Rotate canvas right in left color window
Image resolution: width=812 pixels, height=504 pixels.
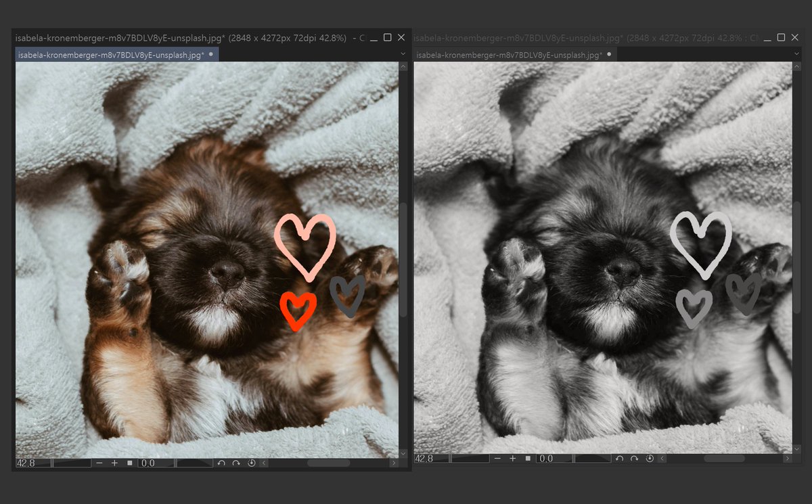coord(236,463)
